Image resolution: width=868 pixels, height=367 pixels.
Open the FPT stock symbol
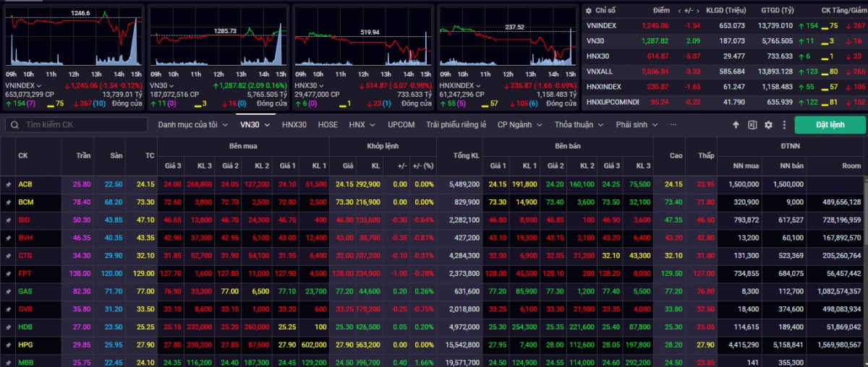tap(25, 273)
